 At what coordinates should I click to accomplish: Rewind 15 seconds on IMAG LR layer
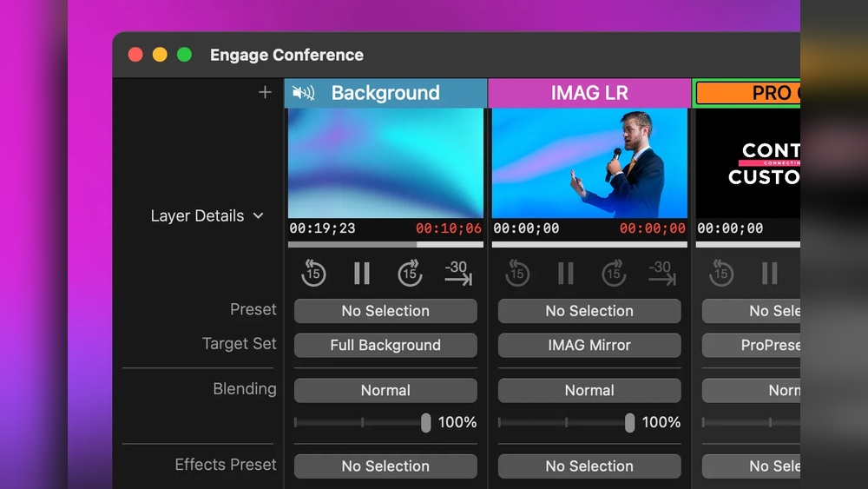517,274
